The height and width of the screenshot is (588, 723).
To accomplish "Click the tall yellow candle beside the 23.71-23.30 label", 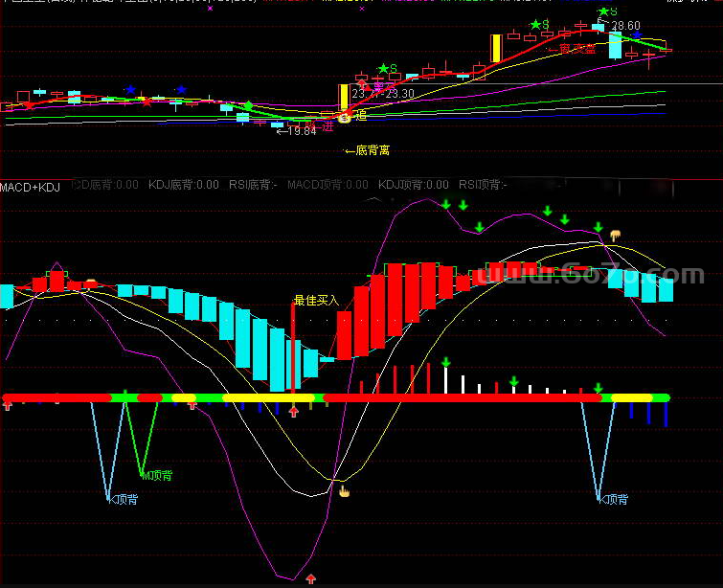I will point(344,97).
